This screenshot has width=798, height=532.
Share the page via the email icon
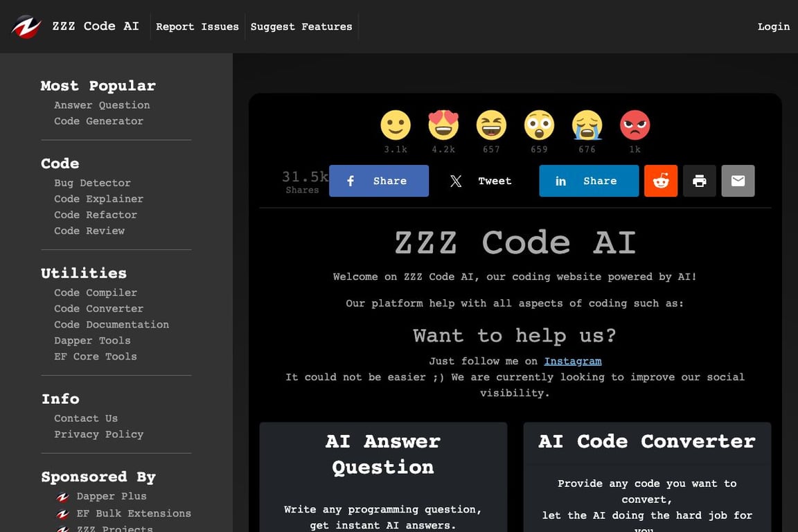(x=738, y=181)
